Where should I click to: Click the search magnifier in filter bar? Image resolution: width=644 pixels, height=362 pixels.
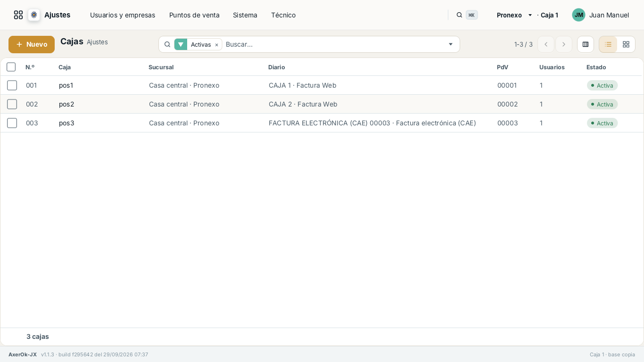[167, 44]
